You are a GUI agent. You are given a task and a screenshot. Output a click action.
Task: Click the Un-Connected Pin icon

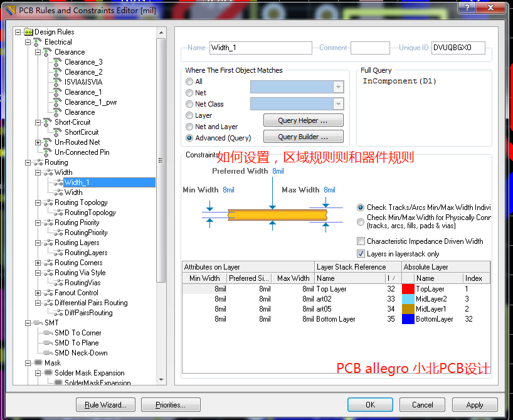[x=48, y=152]
